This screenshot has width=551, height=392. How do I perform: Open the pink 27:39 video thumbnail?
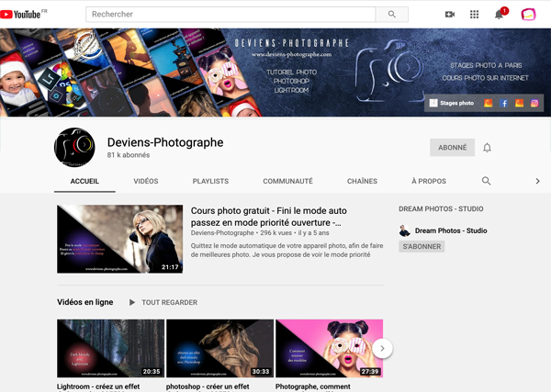tap(330, 349)
